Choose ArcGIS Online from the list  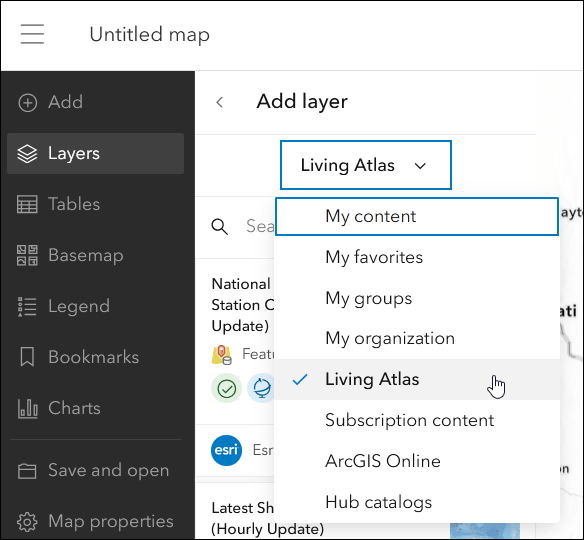(x=417, y=461)
